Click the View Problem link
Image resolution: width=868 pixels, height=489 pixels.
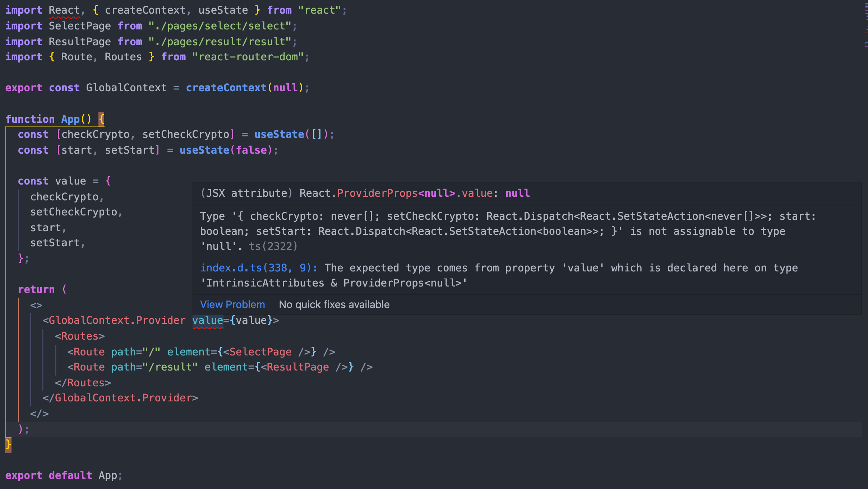232,304
